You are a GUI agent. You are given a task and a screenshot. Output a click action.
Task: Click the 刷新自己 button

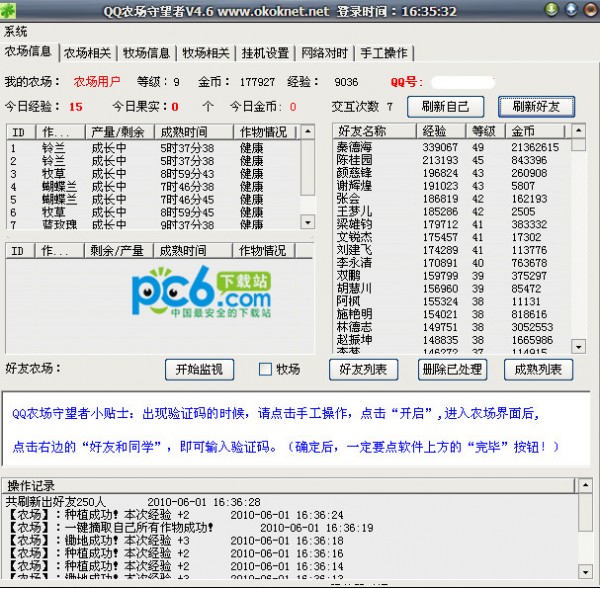[445, 107]
